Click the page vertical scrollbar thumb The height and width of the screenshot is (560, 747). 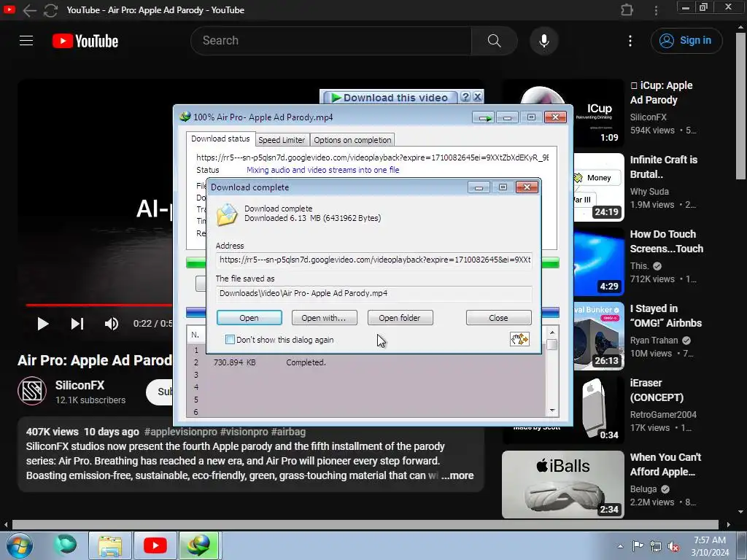[x=740, y=106]
